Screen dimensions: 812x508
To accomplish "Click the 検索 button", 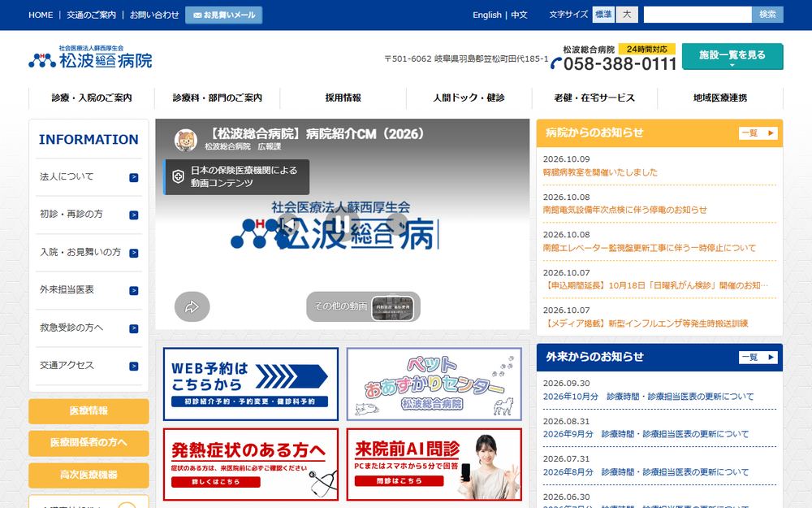I will click(767, 15).
